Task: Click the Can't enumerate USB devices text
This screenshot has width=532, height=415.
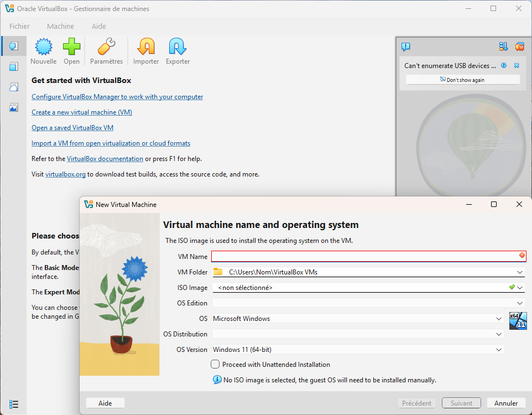Action: click(450, 65)
